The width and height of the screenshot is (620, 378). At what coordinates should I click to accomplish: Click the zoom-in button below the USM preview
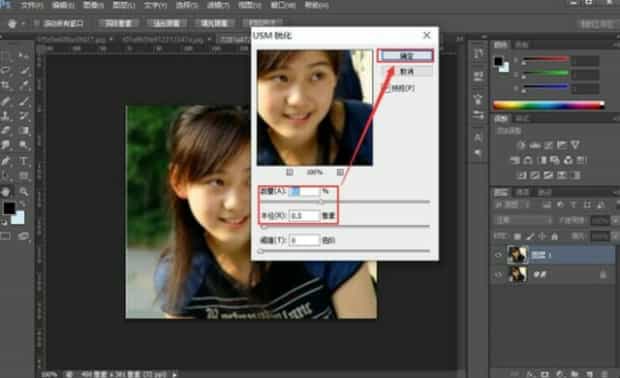[x=340, y=172]
